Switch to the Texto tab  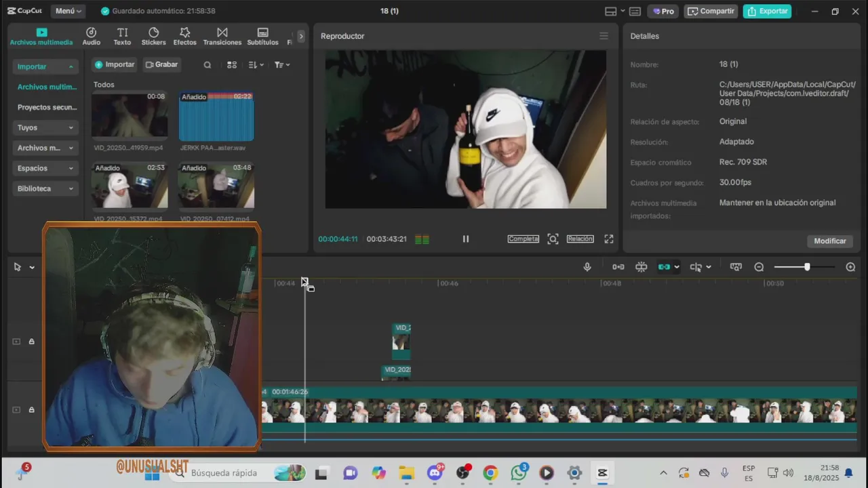tap(122, 37)
